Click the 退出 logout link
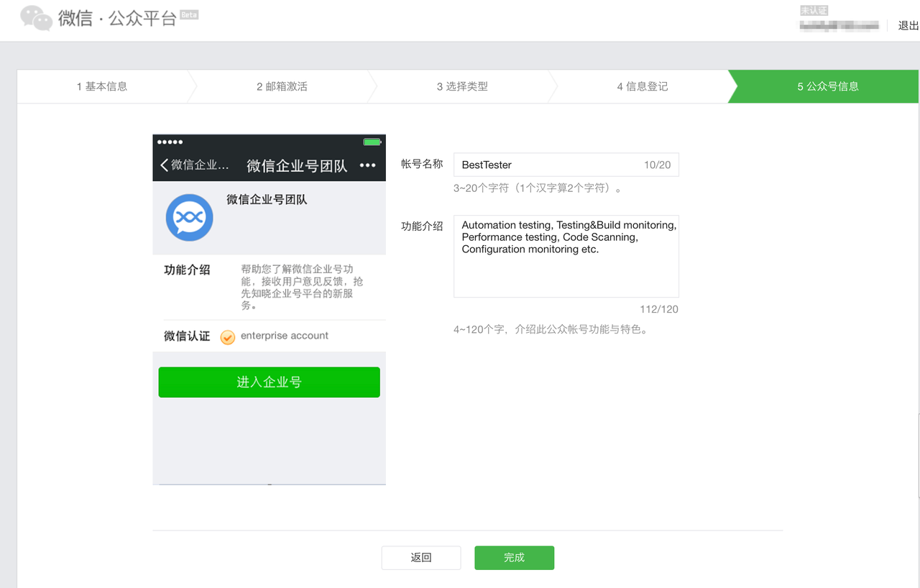Viewport: 920px width, 588px height. coord(908,25)
